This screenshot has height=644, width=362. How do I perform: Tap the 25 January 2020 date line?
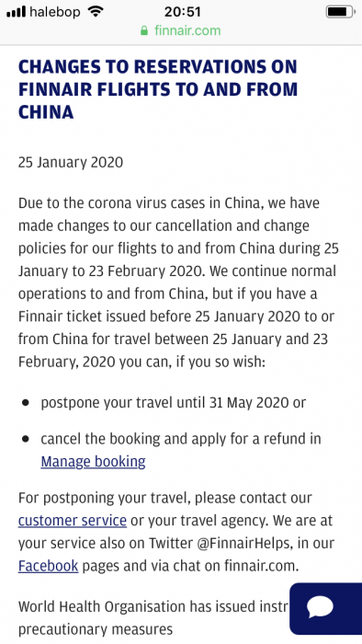click(x=71, y=162)
